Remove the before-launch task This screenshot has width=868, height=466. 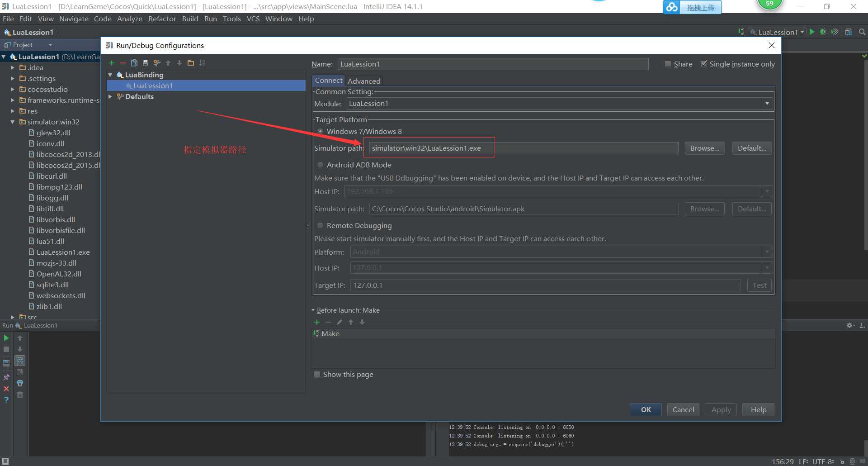pyautogui.click(x=328, y=322)
